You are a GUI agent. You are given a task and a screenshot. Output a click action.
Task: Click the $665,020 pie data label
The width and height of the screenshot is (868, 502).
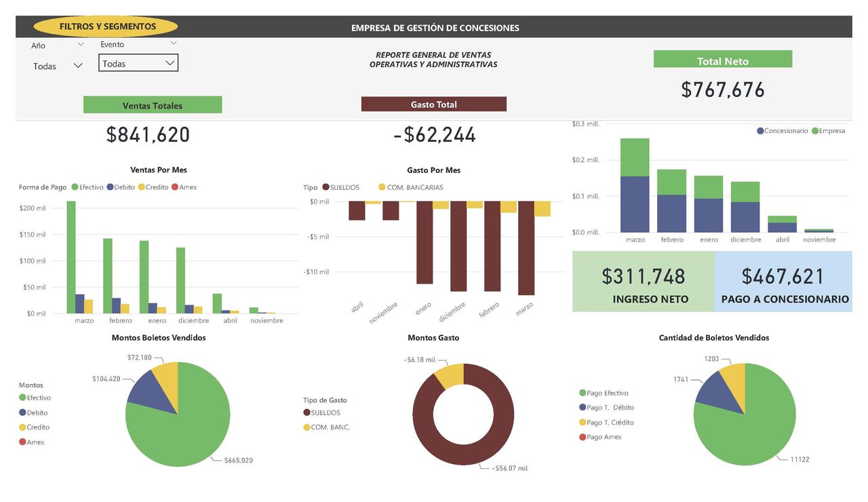point(239,461)
